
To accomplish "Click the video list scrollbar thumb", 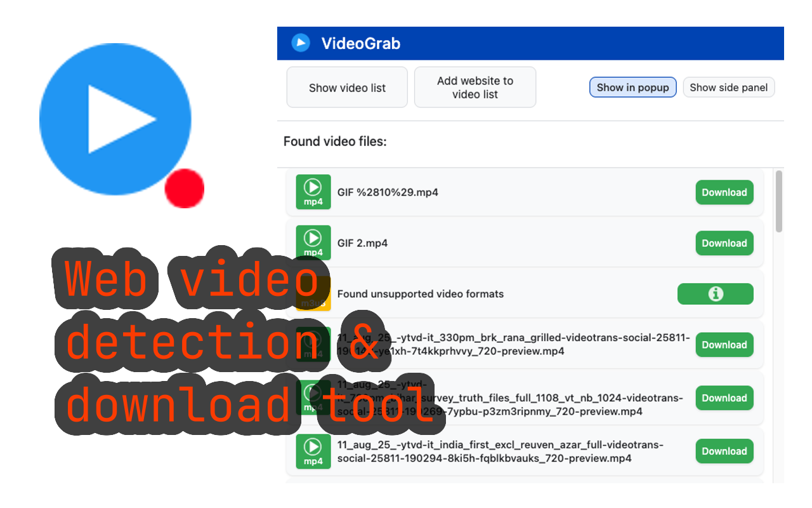I will pos(779,201).
